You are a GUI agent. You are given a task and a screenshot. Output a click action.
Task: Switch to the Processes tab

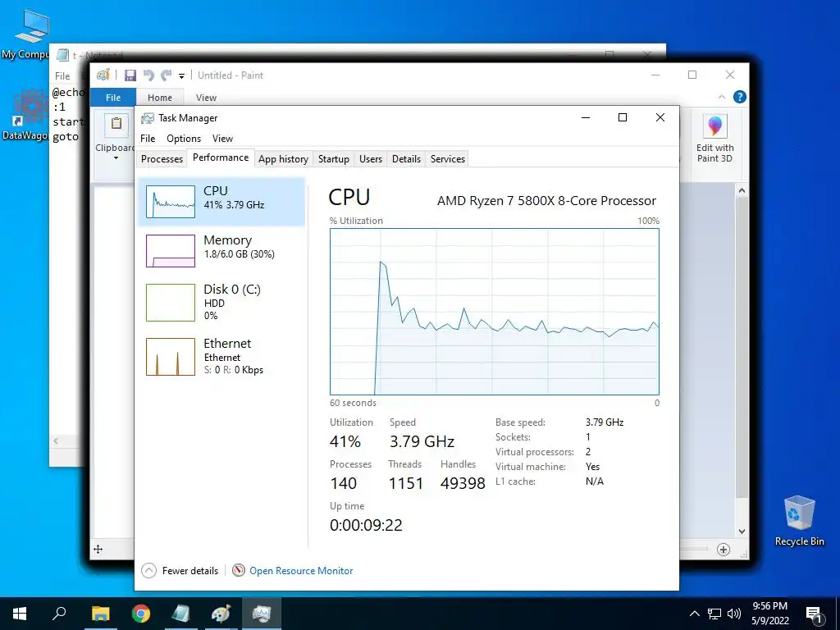point(162,159)
